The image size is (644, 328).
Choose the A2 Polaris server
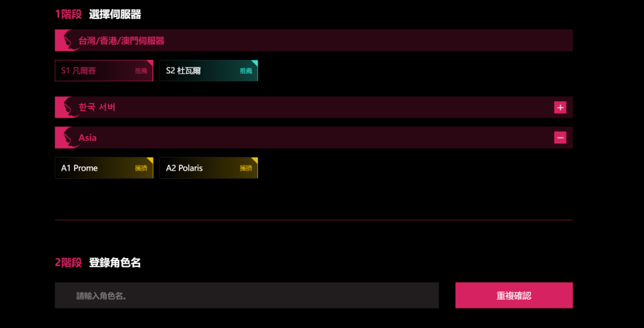pos(209,167)
